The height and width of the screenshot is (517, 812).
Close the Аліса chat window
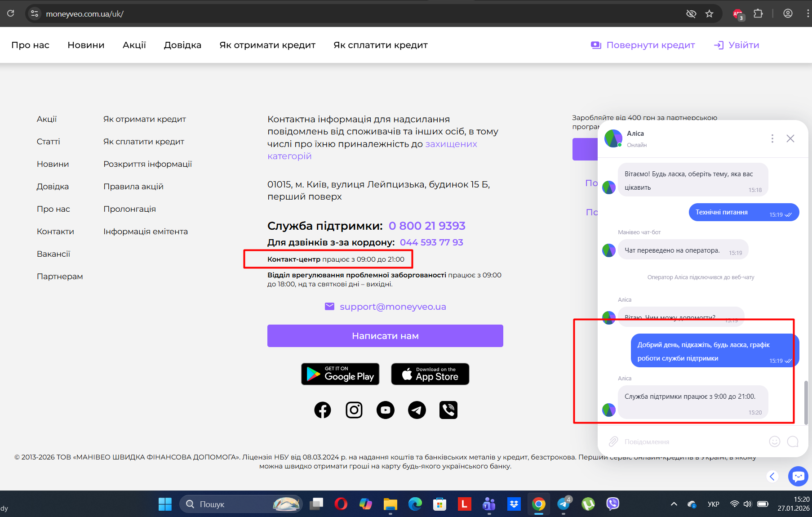click(x=790, y=138)
